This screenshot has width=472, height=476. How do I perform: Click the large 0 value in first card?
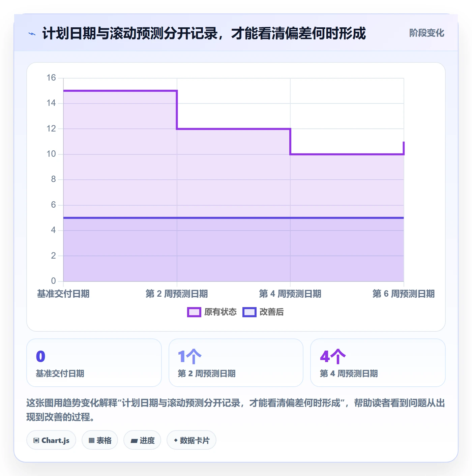tap(40, 356)
